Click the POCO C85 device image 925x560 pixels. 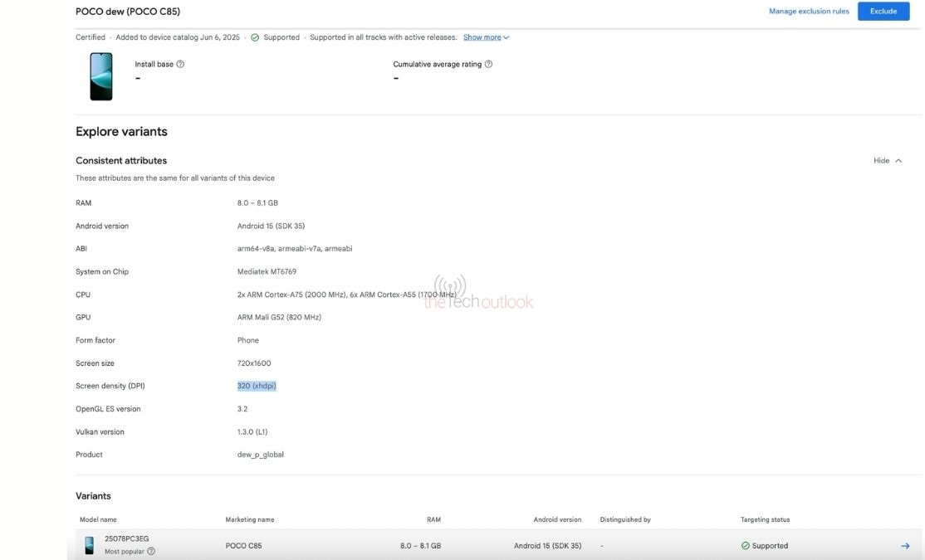click(x=101, y=76)
